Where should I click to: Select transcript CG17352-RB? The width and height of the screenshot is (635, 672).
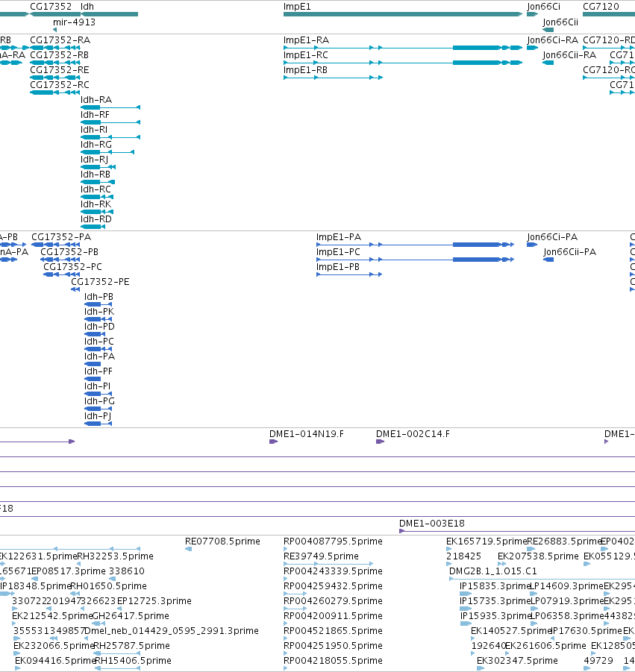click(x=60, y=55)
